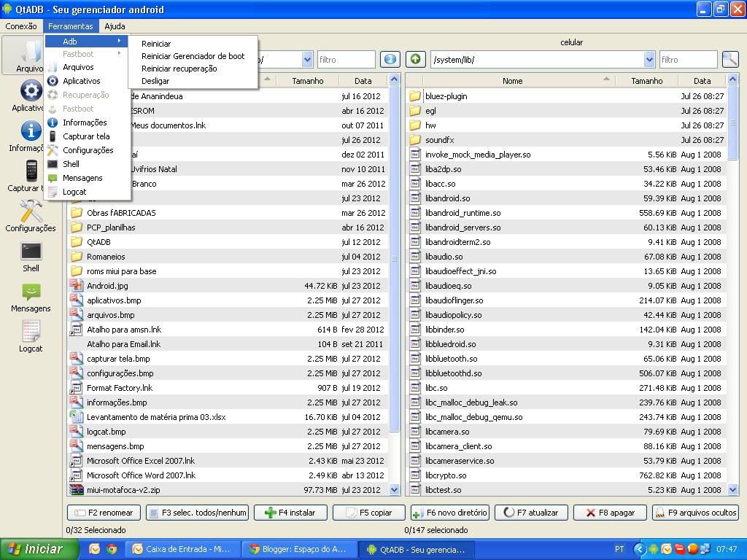Image resolution: width=747 pixels, height=560 pixels.
Task: Click the Iniciar start button
Action: [x=39, y=549]
